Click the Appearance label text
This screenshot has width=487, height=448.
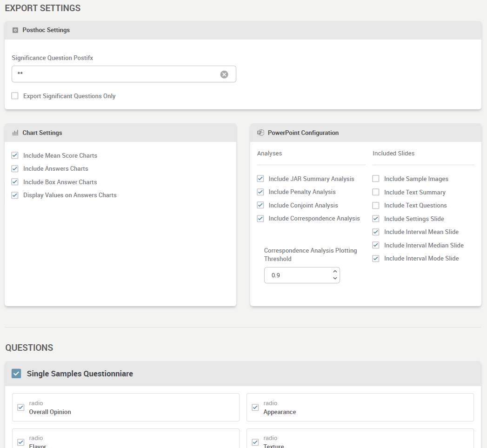coord(280,412)
